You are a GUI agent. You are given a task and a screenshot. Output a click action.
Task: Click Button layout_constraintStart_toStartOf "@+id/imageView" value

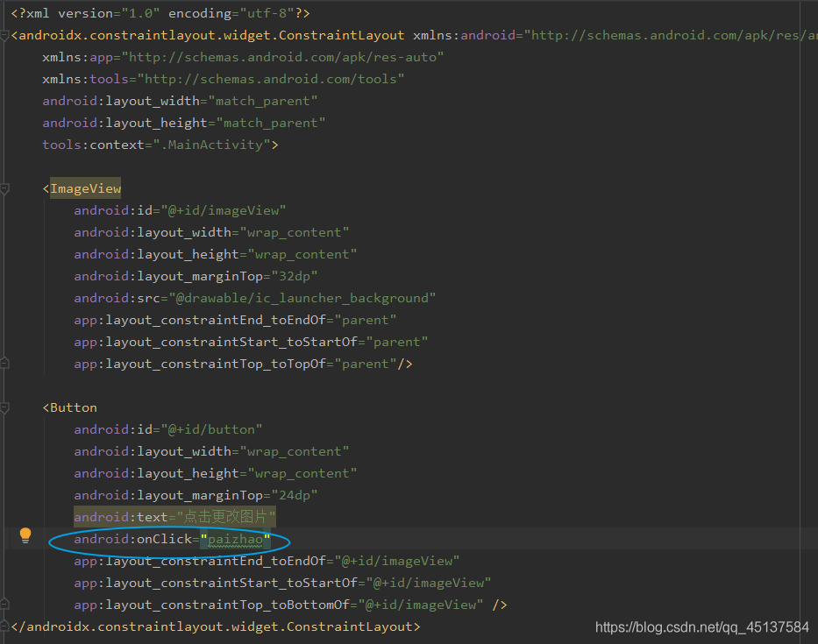coord(429,583)
